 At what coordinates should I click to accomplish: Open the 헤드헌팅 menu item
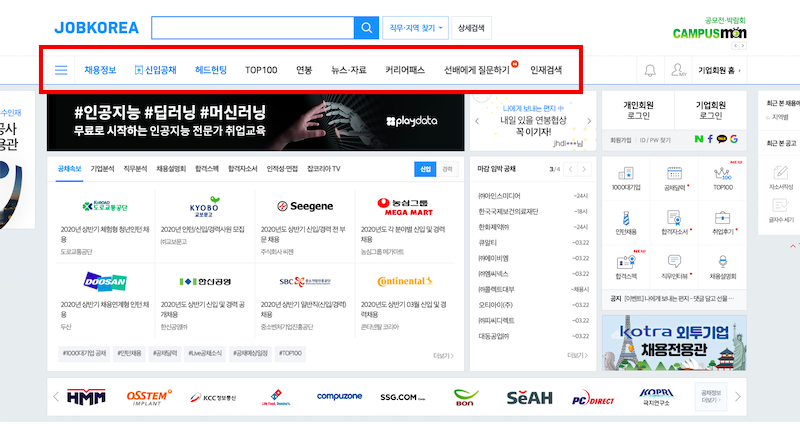(210, 70)
